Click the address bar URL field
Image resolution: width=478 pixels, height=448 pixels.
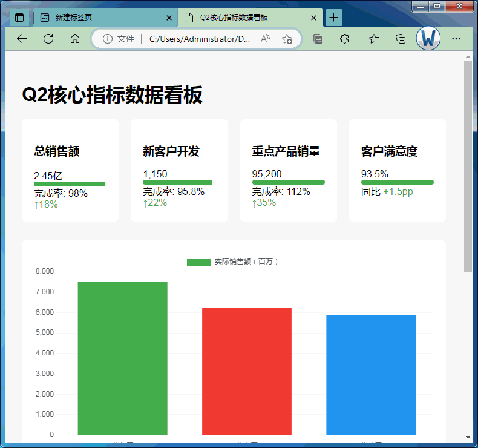click(200, 39)
